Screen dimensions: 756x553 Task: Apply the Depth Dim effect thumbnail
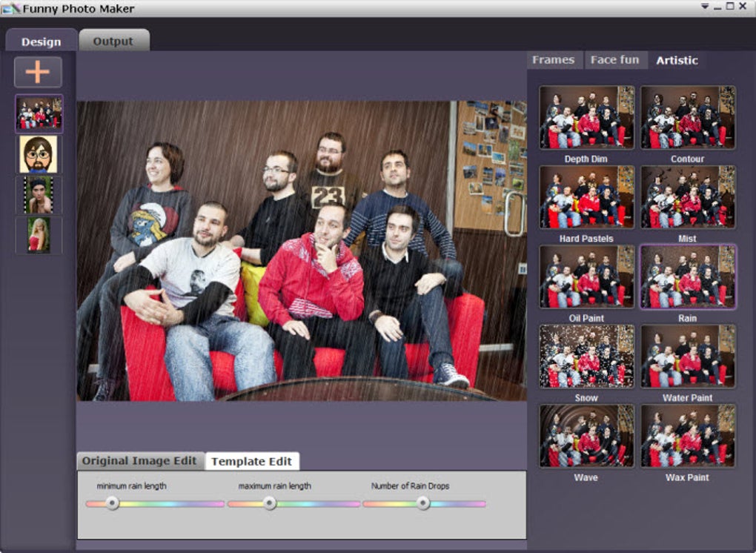pos(587,117)
